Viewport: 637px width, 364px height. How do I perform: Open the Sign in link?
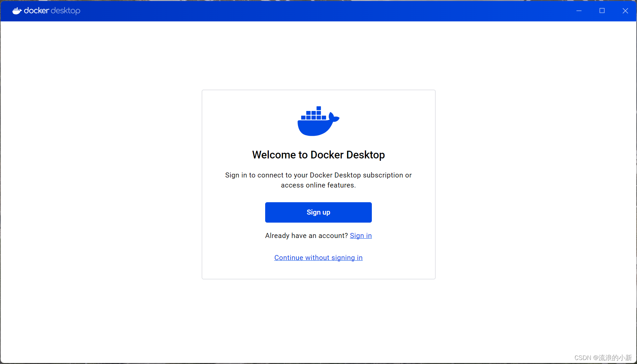360,236
